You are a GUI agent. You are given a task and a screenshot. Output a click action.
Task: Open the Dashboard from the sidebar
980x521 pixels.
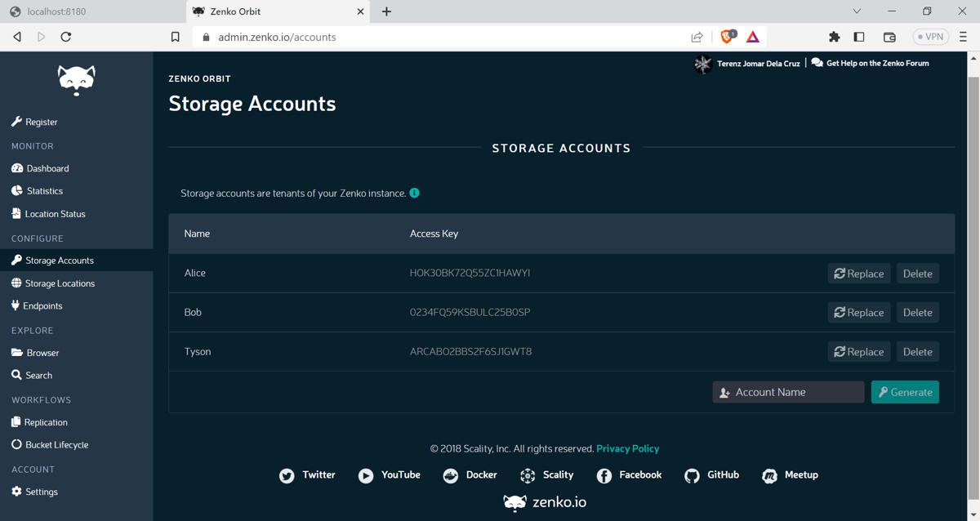click(47, 167)
